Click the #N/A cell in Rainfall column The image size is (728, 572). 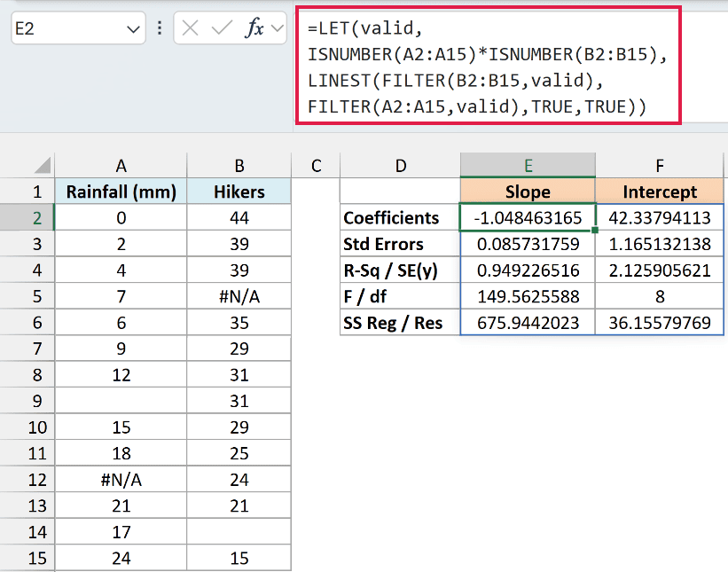pyautogui.click(x=121, y=479)
